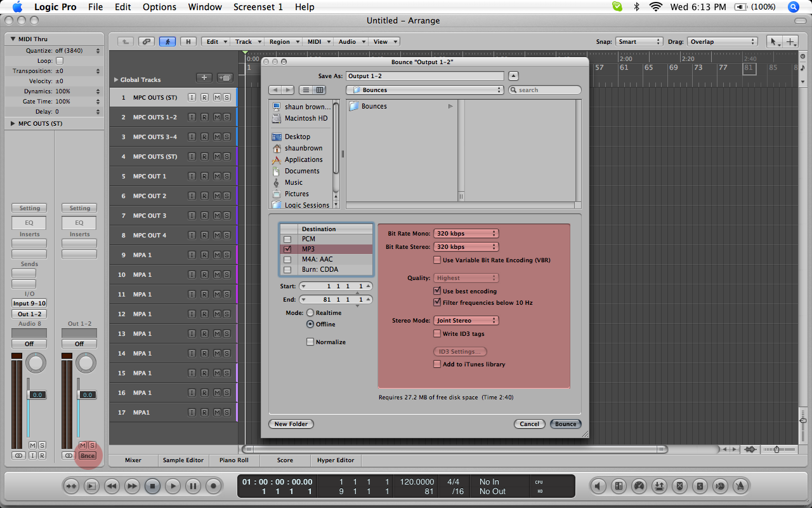The width and height of the screenshot is (812, 508).
Task: Click Play from Selection in transport
Action: point(91,486)
